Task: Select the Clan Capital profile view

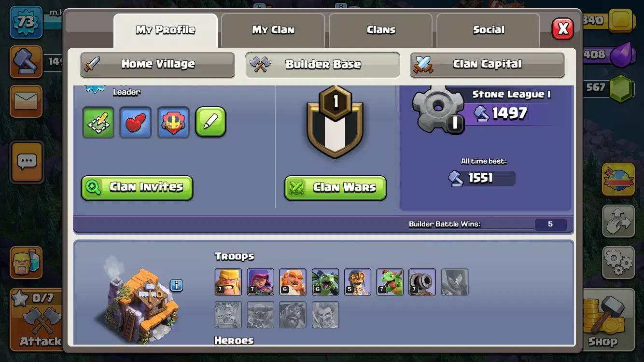Action: tap(487, 64)
